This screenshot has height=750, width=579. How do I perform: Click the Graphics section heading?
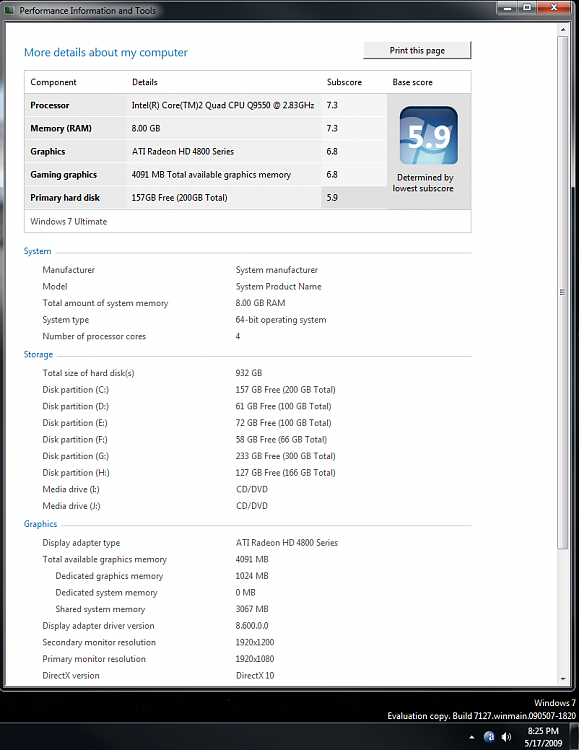(x=40, y=524)
